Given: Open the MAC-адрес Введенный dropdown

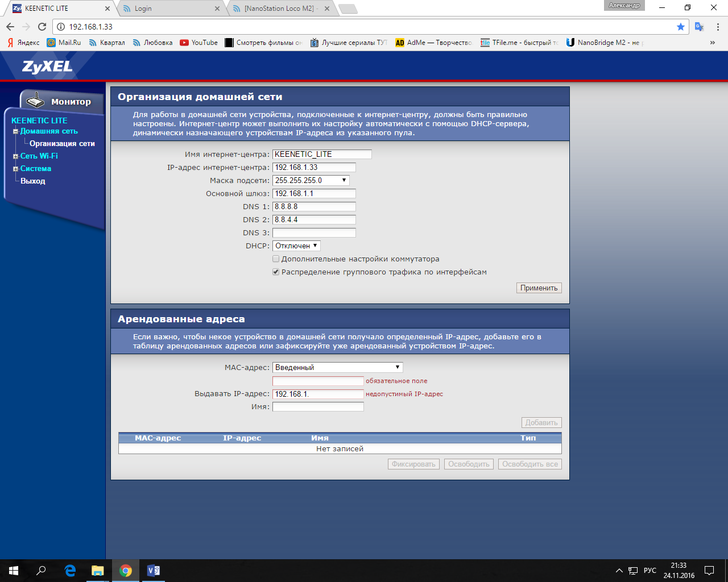Looking at the screenshot, I should 338,367.
